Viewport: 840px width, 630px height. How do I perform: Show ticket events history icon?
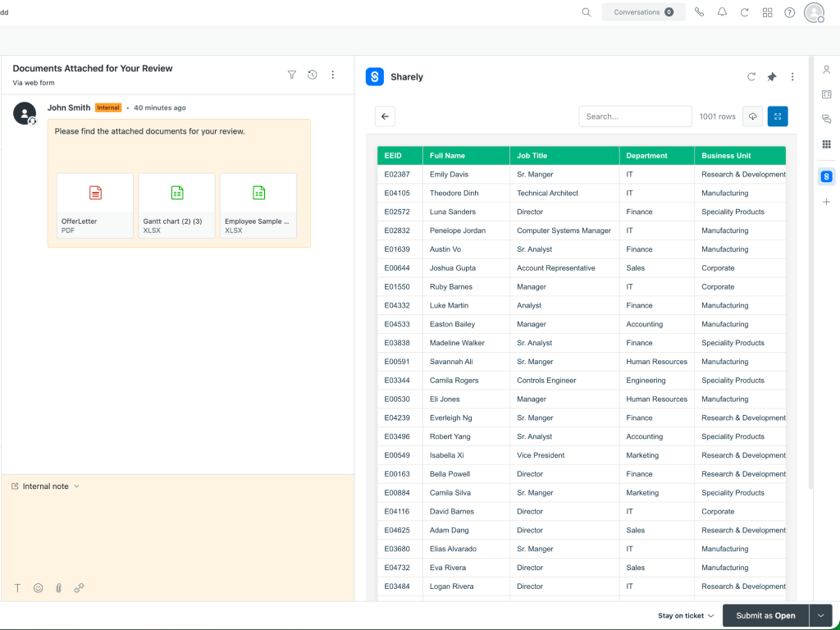click(x=313, y=75)
